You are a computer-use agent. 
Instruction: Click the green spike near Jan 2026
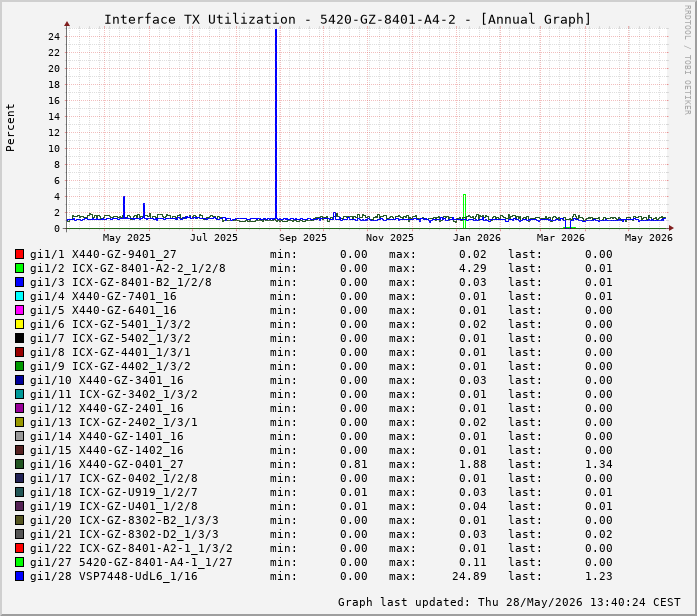(x=465, y=209)
